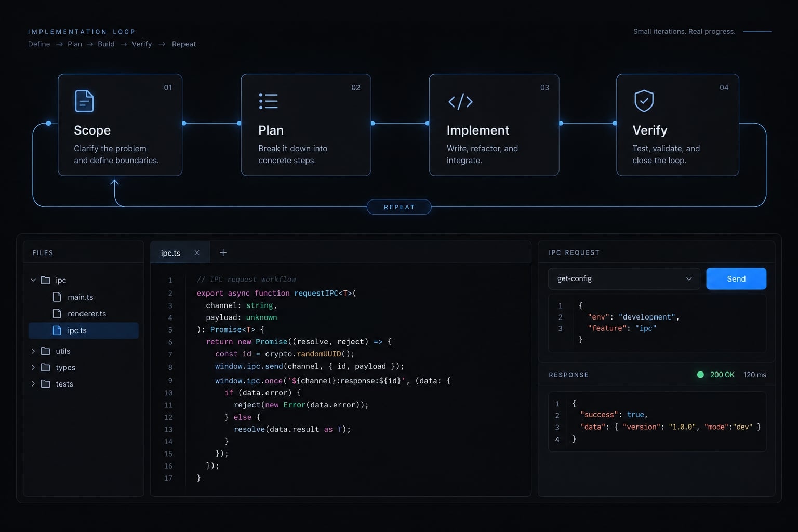This screenshot has height=532, width=798.
Task: Click the Verify step title
Action: pos(650,130)
